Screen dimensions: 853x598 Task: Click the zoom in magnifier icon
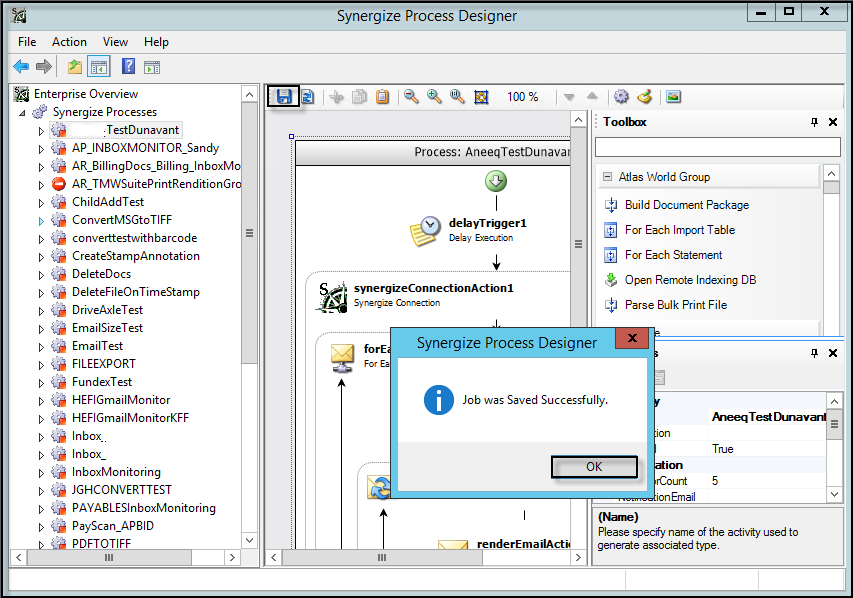(x=434, y=97)
